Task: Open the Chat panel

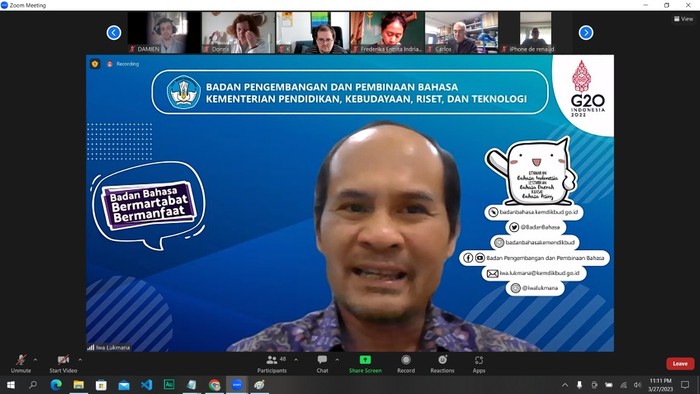Action: coord(322,364)
